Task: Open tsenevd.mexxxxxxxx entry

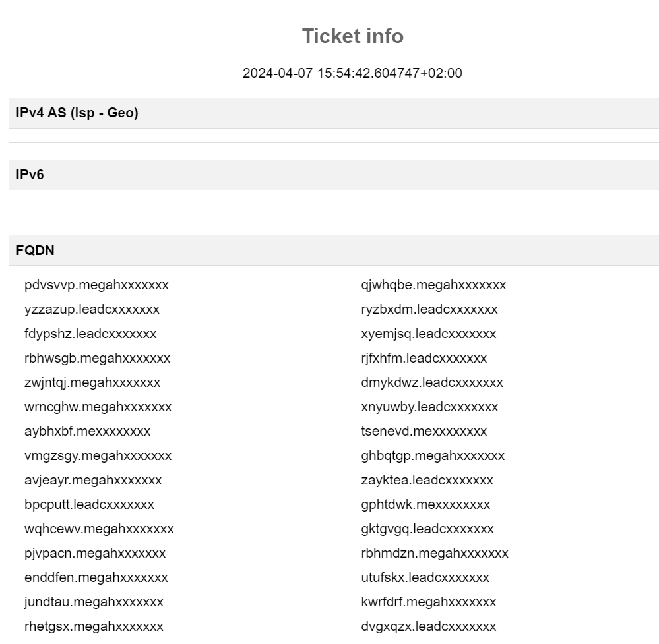Action: click(x=424, y=432)
